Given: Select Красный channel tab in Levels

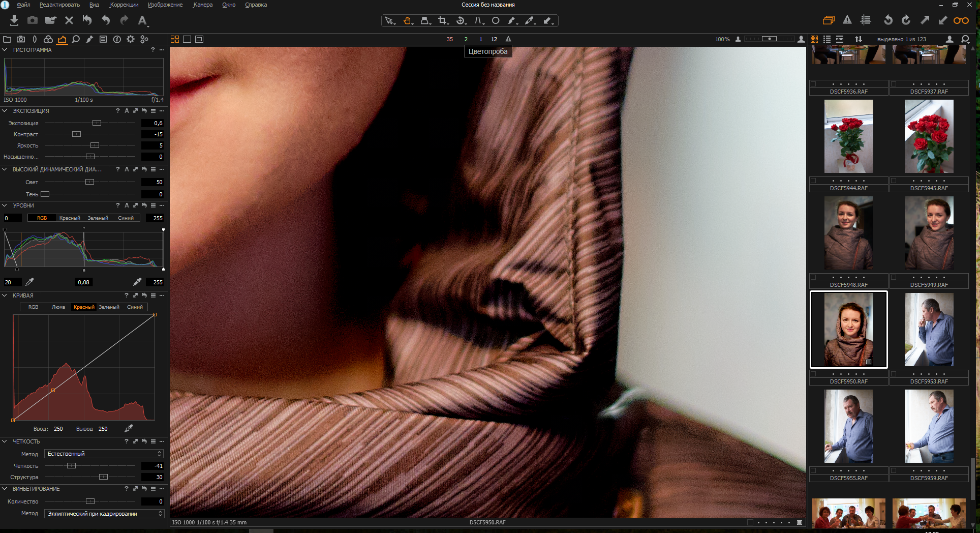Looking at the screenshot, I should pyautogui.click(x=70, y=218).
